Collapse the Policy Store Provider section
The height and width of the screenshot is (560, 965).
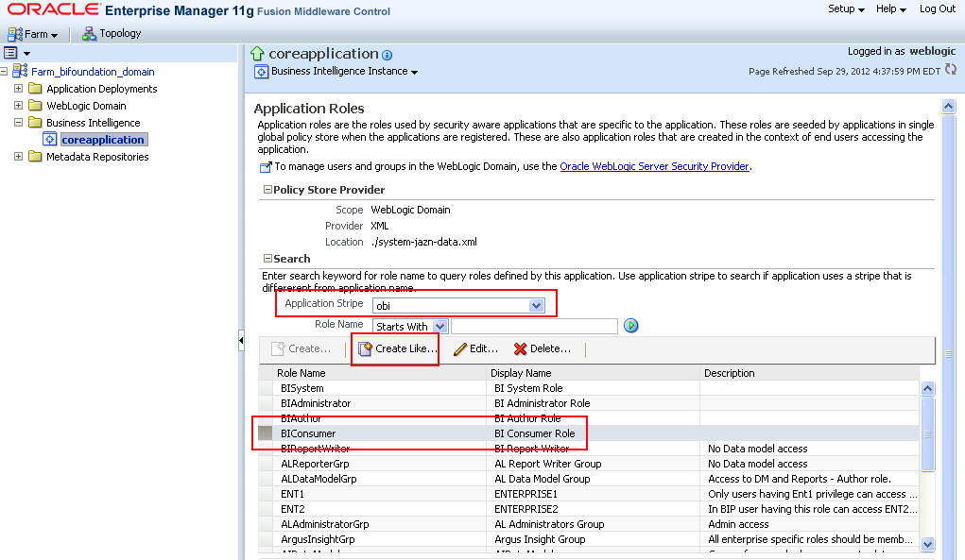click(x=267, y=189)
